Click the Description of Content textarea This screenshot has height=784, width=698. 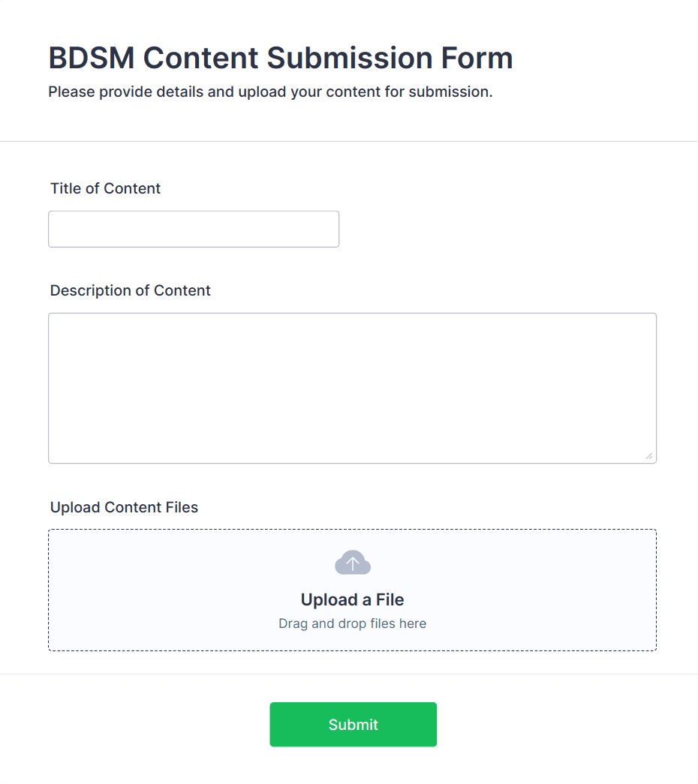[352, 387]
